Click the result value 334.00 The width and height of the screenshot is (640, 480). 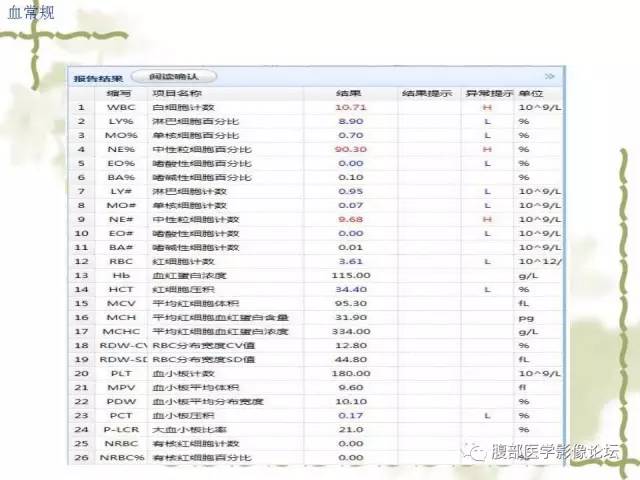point(351,332)
